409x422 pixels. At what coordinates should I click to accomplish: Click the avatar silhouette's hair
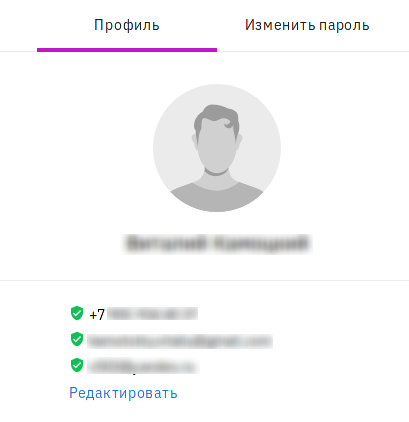[217, 115]
